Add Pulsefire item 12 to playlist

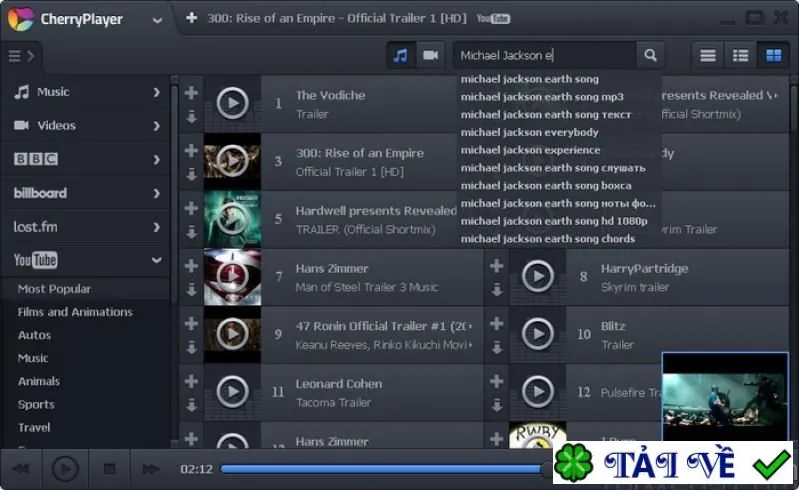click(496, 381)
